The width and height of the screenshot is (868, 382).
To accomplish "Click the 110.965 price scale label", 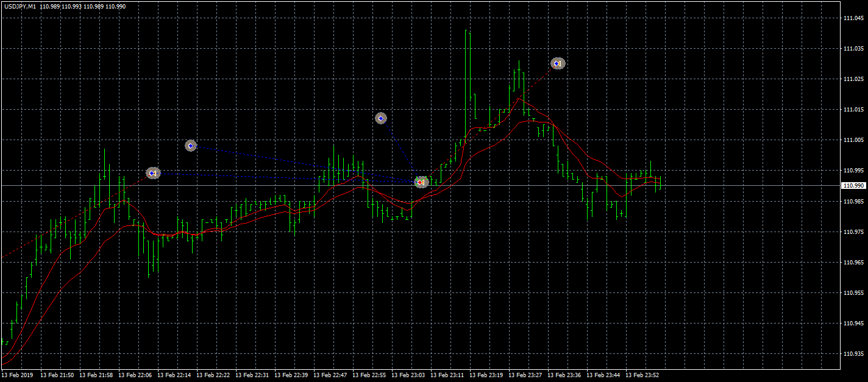I will [853, 263].
